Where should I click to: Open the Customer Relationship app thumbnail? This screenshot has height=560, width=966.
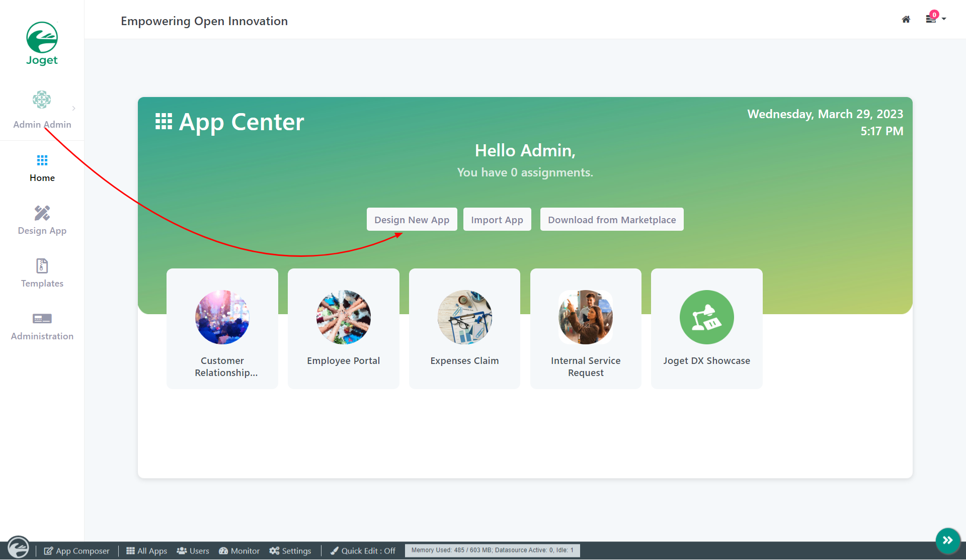(x=222, y=317)
